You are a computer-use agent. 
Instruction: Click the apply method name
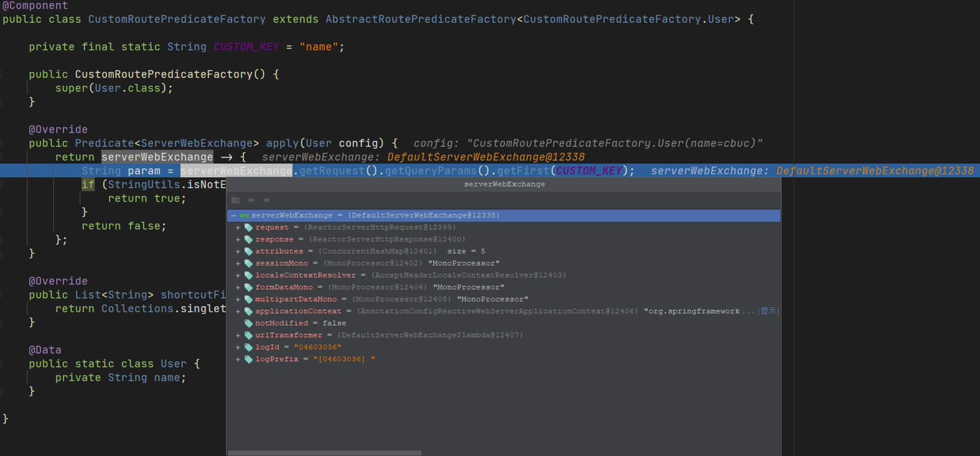282,143
